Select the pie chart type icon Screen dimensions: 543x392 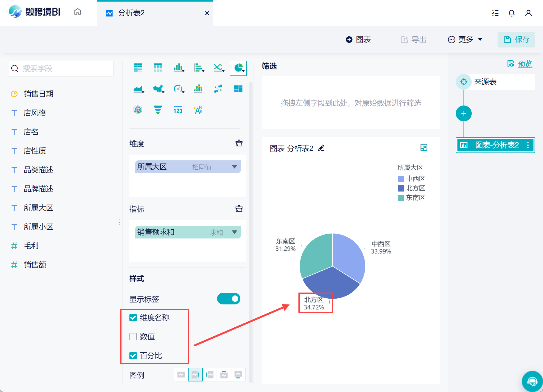238,68
